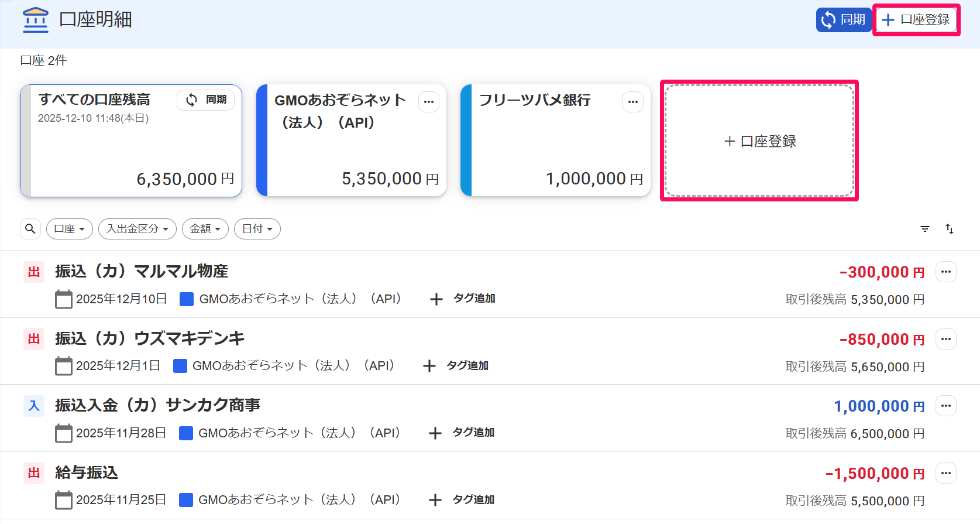Click the -1,500,000 円 amount
Screen dimensions: 980x524
pyautogui.click(x=875, y=474)
